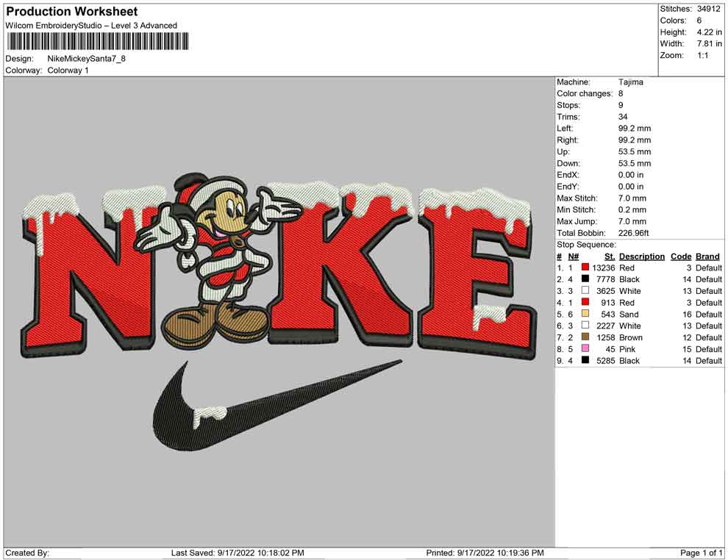
Task: Select the Sand color swatch
Action: point(585,314)
